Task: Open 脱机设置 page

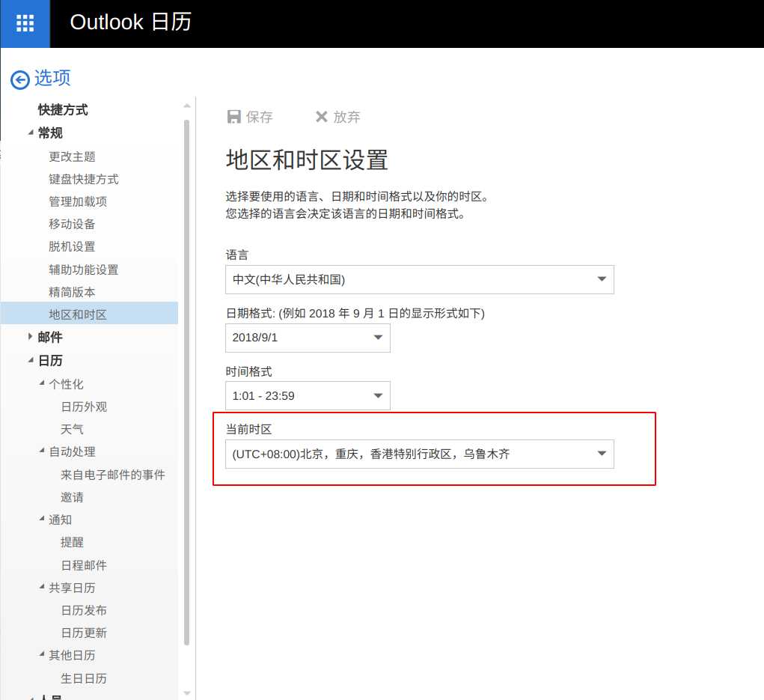Action: click(72, 246)
